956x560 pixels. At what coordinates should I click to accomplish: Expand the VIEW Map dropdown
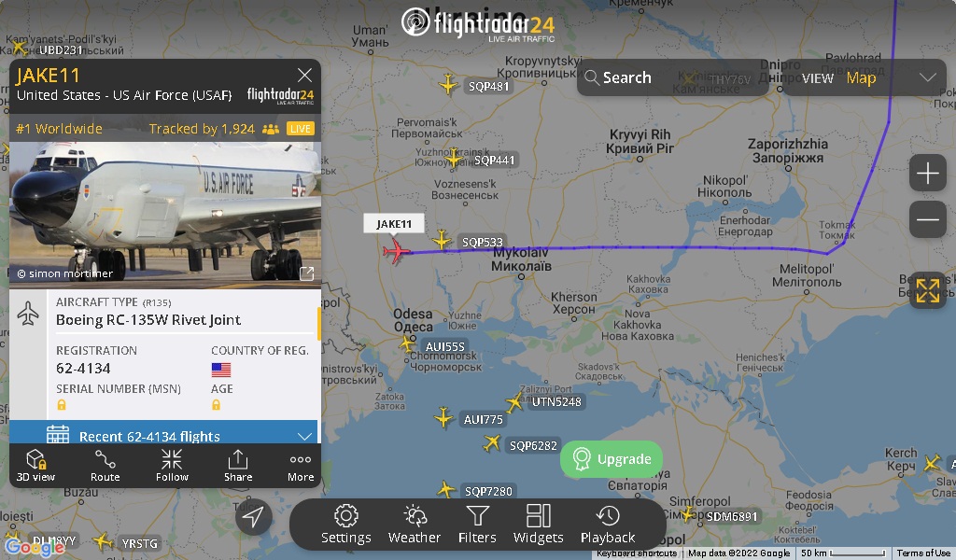864,77
